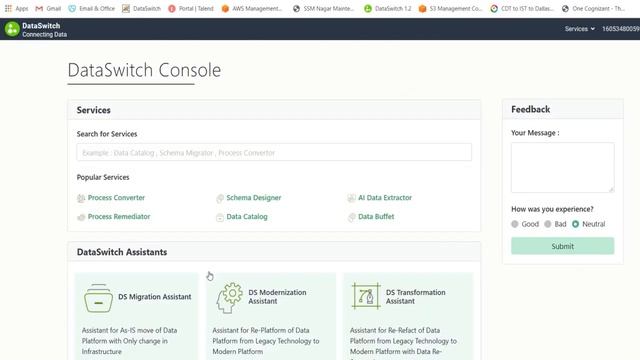
Task: Open the One Cognizant bookmark
Action: [593, 8]
